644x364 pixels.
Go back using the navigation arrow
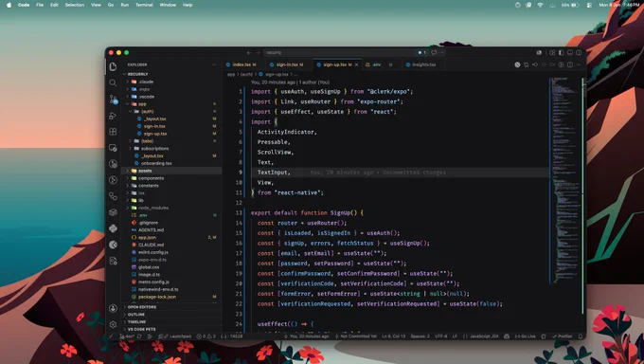[x=249, y=53]
